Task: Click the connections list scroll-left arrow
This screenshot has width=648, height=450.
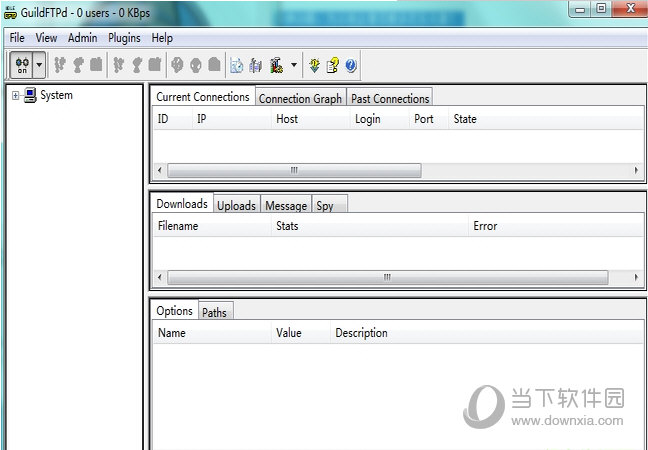Action: (x=160, y=170)
